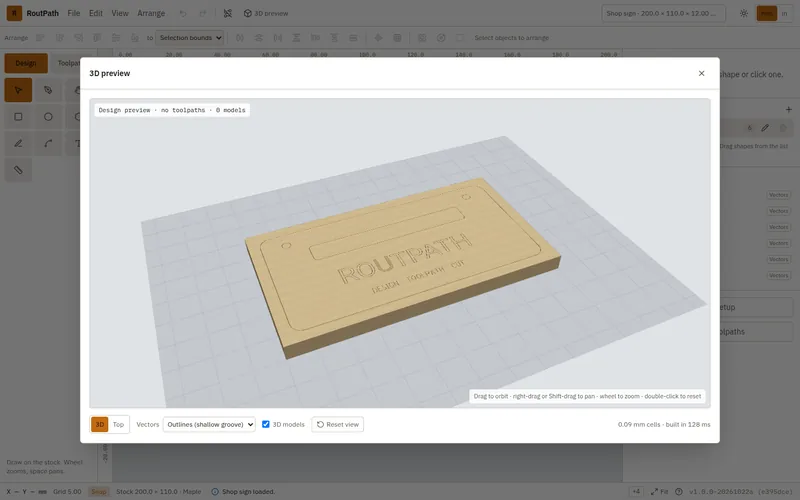Image resolution: width=800 pixels, height=500 pixels.
Task: Click the 'Grid 5.00' status text
Action: click(67, 492)
